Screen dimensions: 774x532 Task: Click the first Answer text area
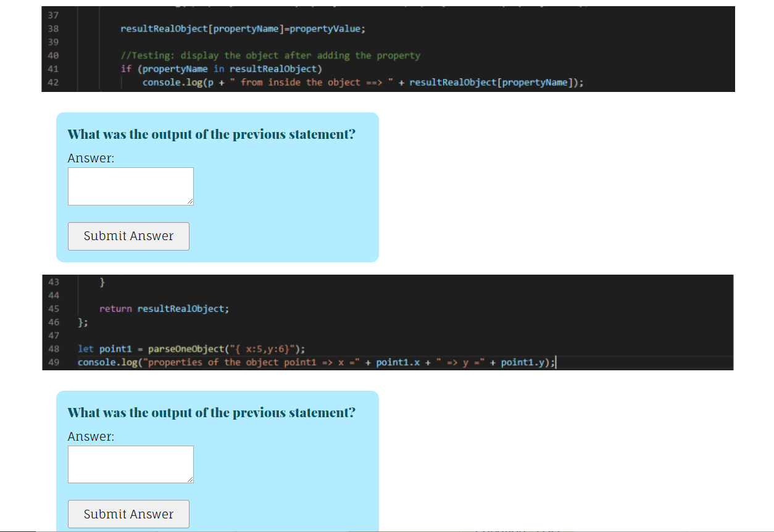coord(131,186)
